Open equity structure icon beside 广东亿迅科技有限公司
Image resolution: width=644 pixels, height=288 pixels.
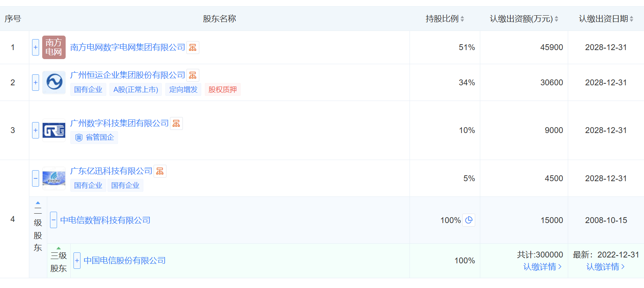coord(160,171)
